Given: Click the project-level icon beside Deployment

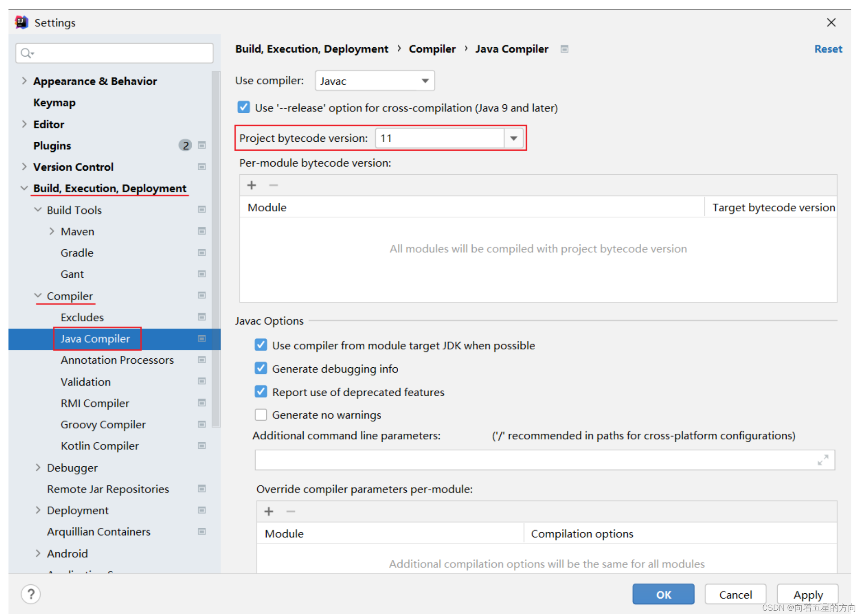Looking at the screenshot, I should click(202, 510).
